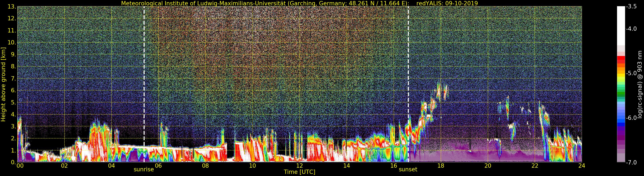Click the colorbar tick label -5.0
Image resolution: width=644 pixels, height=176 pixels.
[x=631, y=73]
